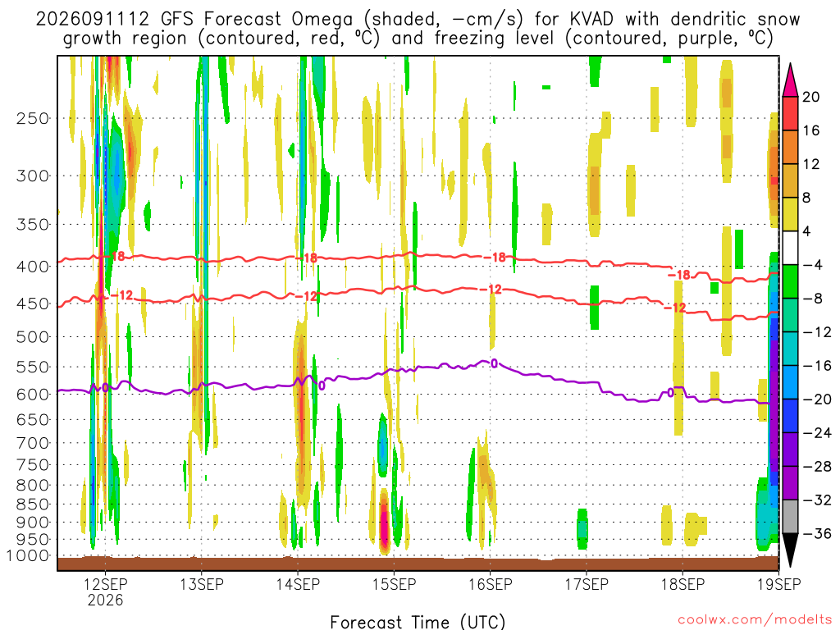Select the purple -28 to -32 colorbar segment
Image resolution: width=840 pixels, height=630 pixels.
[x=790, y=482]
